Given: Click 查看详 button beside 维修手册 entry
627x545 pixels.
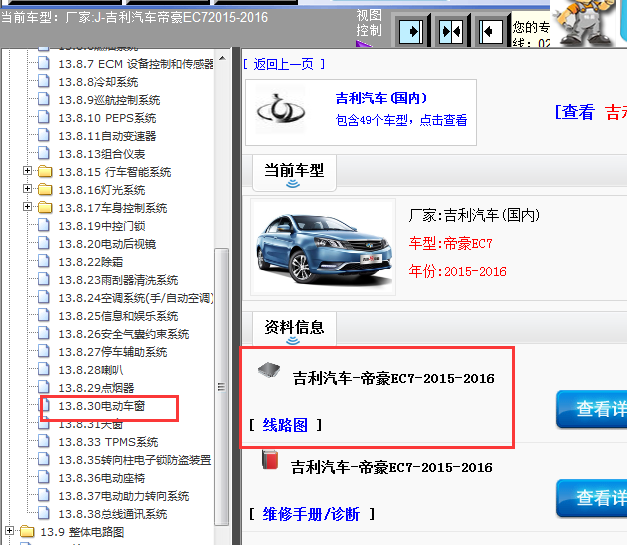Looking at the screenshot, I should pyautogui.click(x=592, y=498).
